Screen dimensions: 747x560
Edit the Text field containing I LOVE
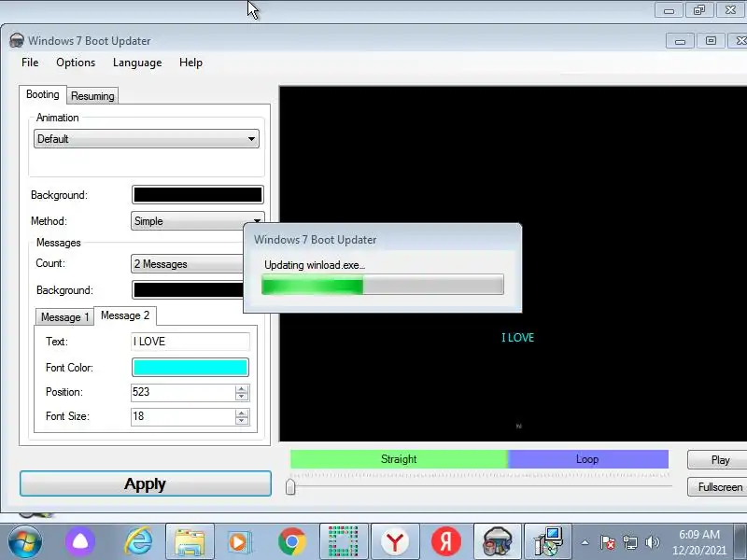[190, 342]
